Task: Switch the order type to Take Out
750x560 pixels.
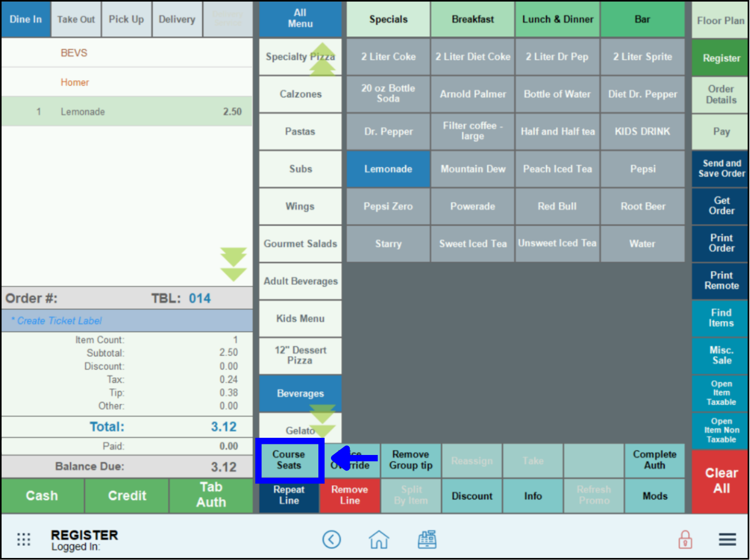Action: (76, 19)
